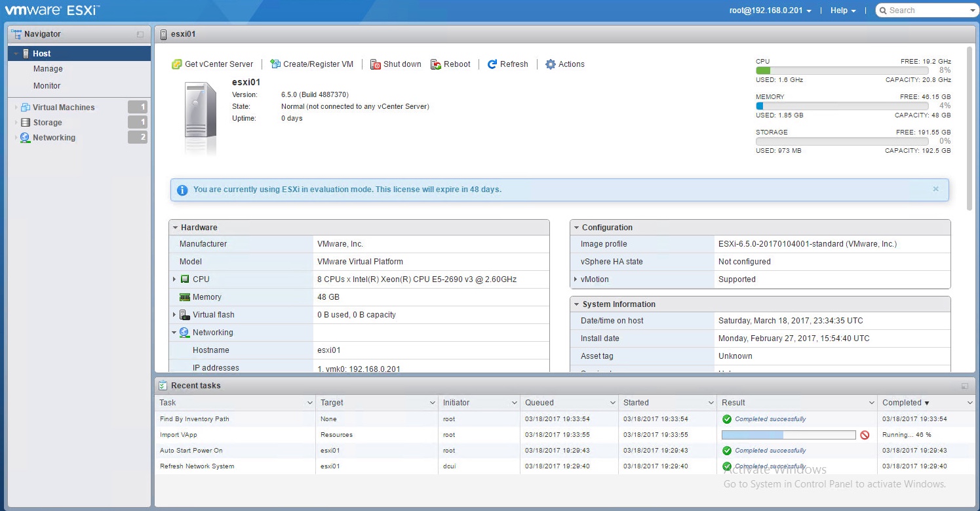Select Monitor under Host

pyautogui.click(x=47, y=86)
